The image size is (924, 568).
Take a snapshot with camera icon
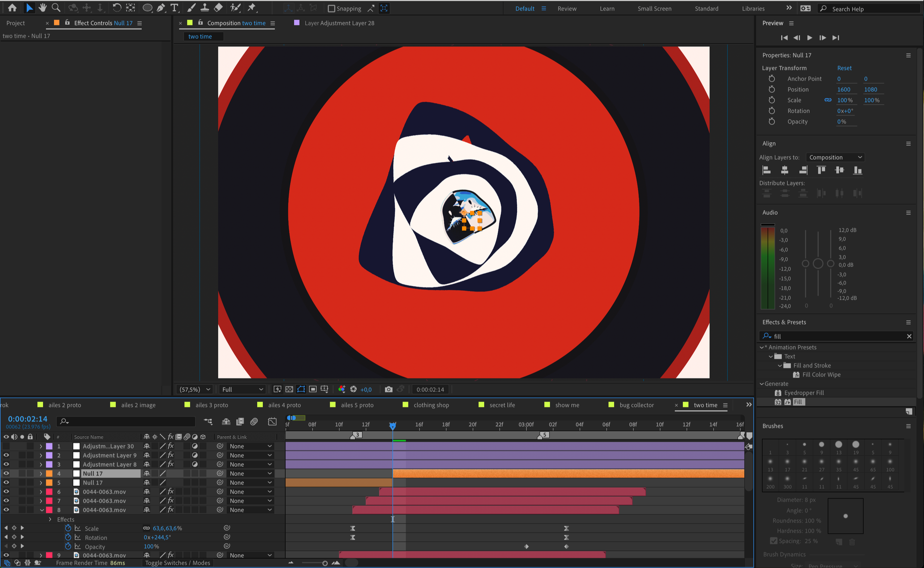point(388,389)
